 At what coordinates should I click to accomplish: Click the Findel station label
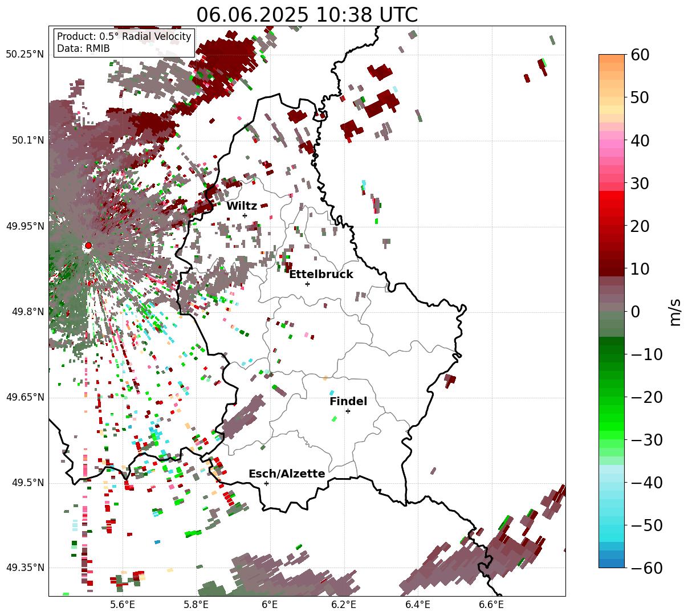pos(348,402)
